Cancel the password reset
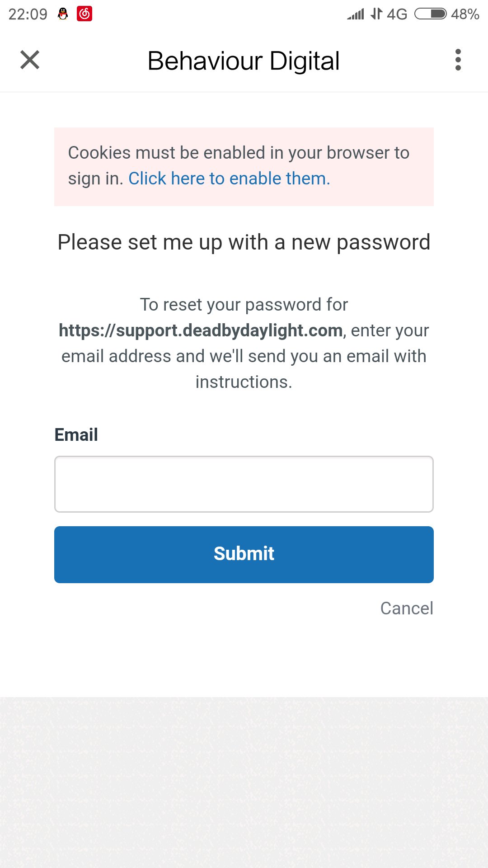This screenshot has width=488, height=868. tap(407, 609)
